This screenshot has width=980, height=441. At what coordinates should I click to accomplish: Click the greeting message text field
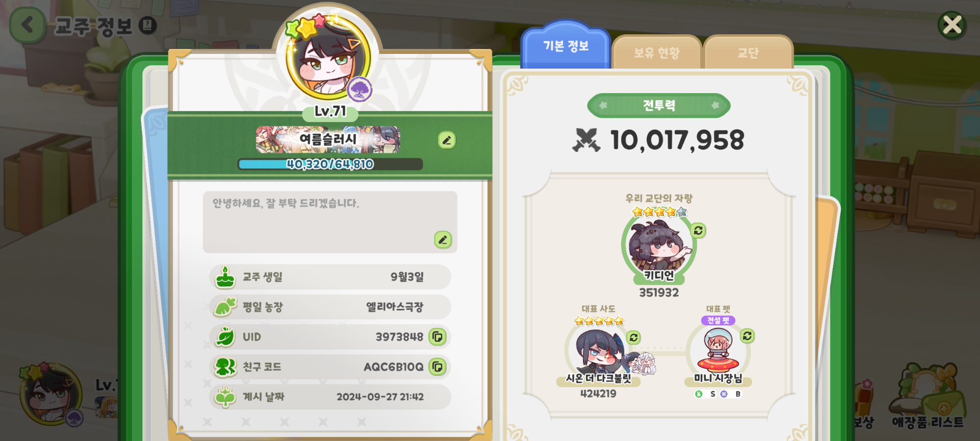(330, 222)
